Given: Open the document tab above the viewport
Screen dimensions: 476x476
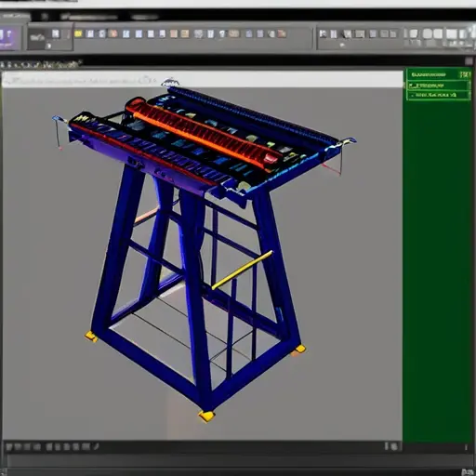Looking at the screenshot, I should coord(40,65).
